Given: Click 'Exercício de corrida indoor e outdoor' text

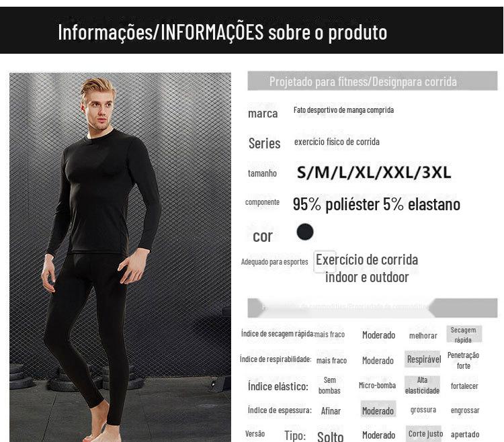Looking at the screenshot, I should tap(367, 268).
